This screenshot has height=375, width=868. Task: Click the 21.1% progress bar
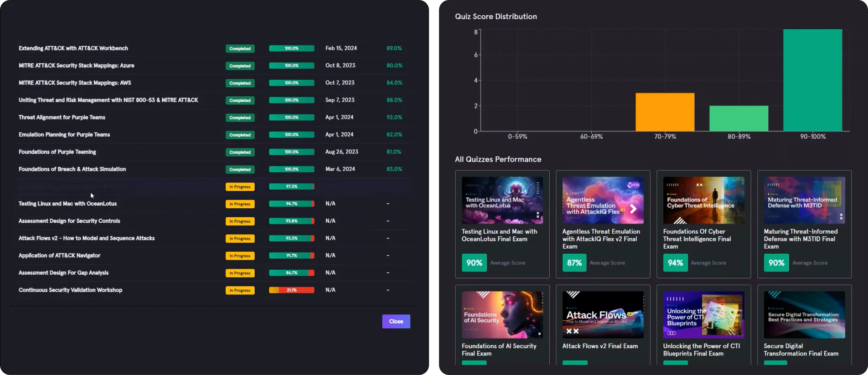click(292, 290)
